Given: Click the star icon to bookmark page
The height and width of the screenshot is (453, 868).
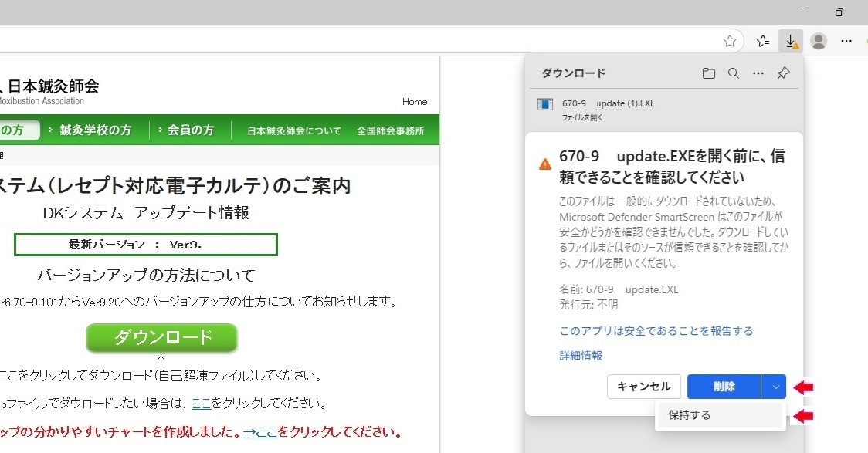Looking at the screenshot, I should point(730,41).
